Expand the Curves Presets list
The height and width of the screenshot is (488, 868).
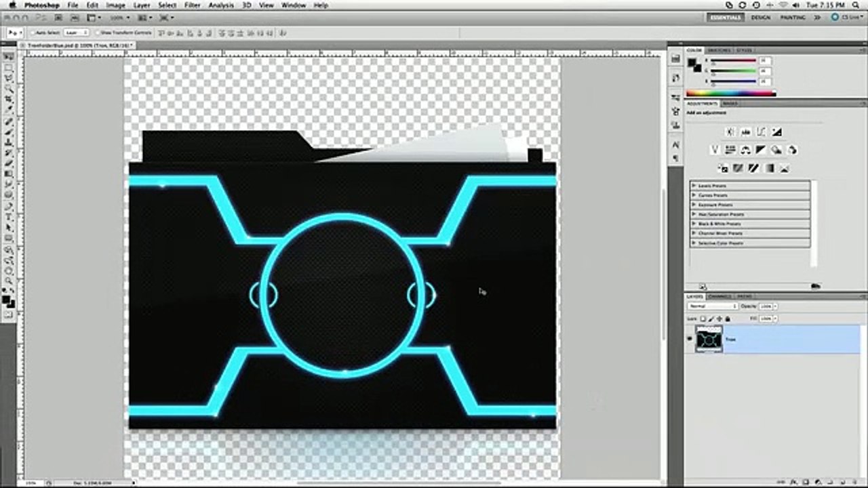[694, 195]
